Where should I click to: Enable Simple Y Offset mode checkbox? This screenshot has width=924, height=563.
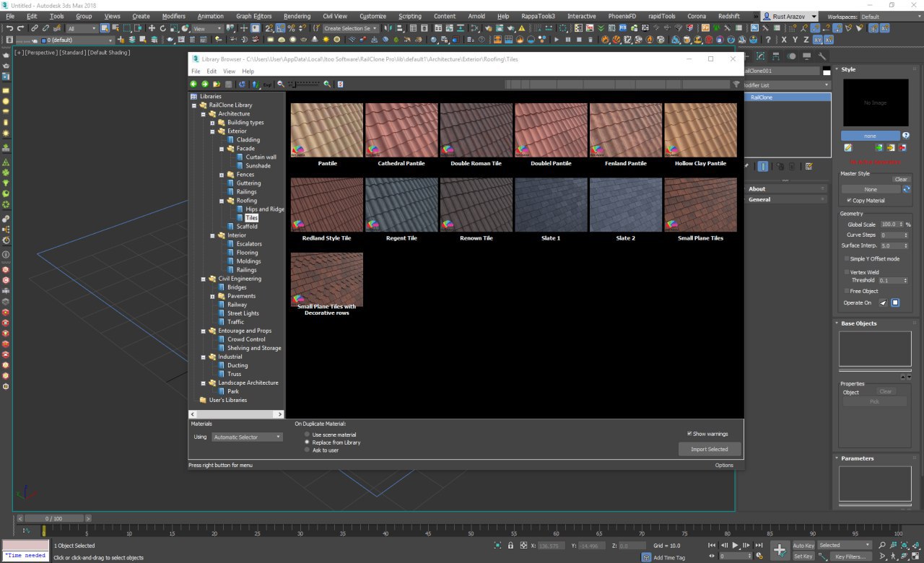click(847, 258)
